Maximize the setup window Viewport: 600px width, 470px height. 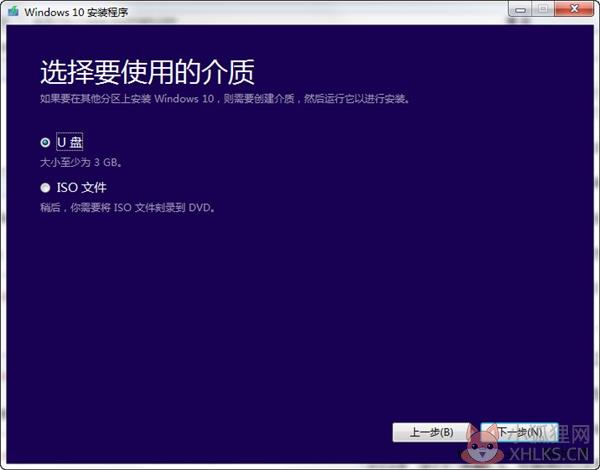click(x=543, y=9)
